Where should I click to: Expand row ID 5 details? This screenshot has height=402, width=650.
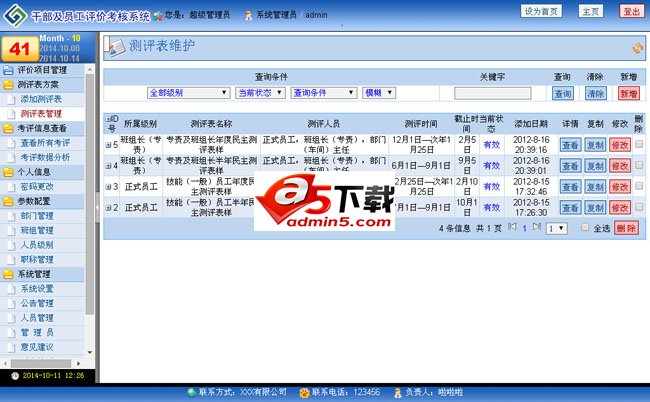(x=108, y=145)
